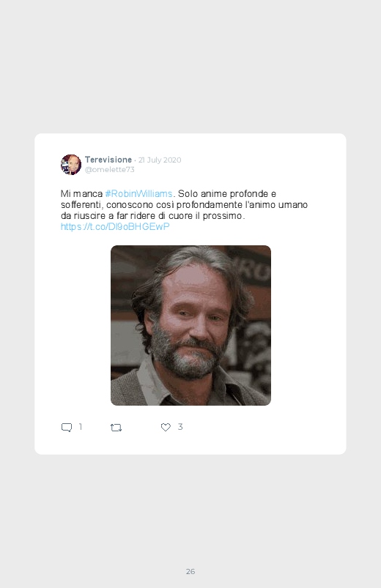
Task: Click the like count "3"
Action: tap(180, 427)
